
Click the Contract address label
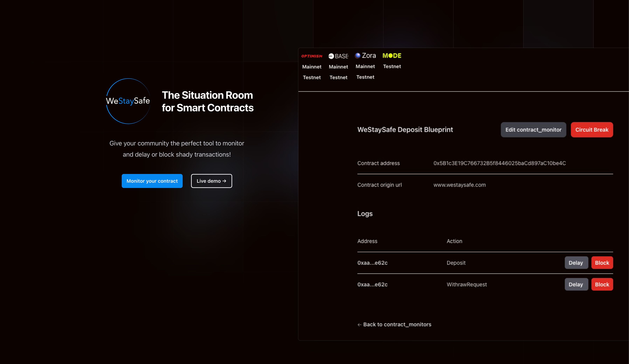pos(378,163)
